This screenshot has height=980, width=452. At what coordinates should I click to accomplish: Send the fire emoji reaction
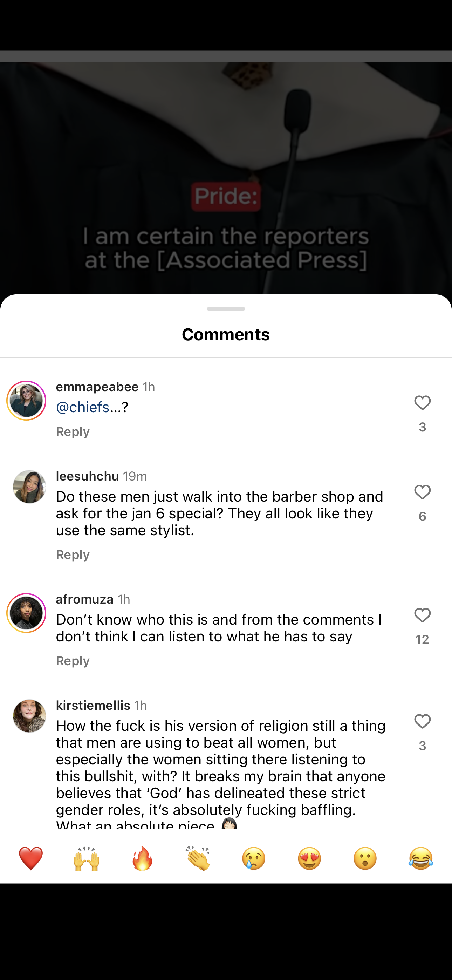pyautogui.click(x=142, y=858)
